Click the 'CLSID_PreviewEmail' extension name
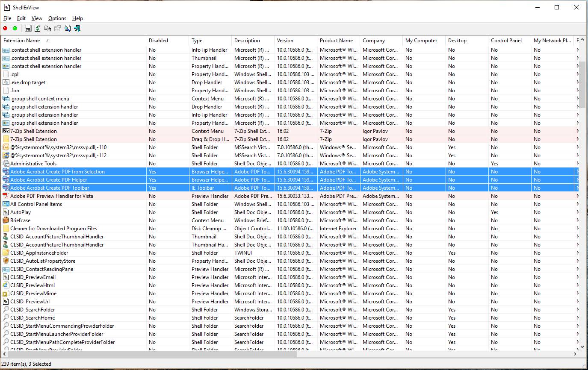This screenshot has height=370, width=588. pyautogui.click(x=33, y=277)
